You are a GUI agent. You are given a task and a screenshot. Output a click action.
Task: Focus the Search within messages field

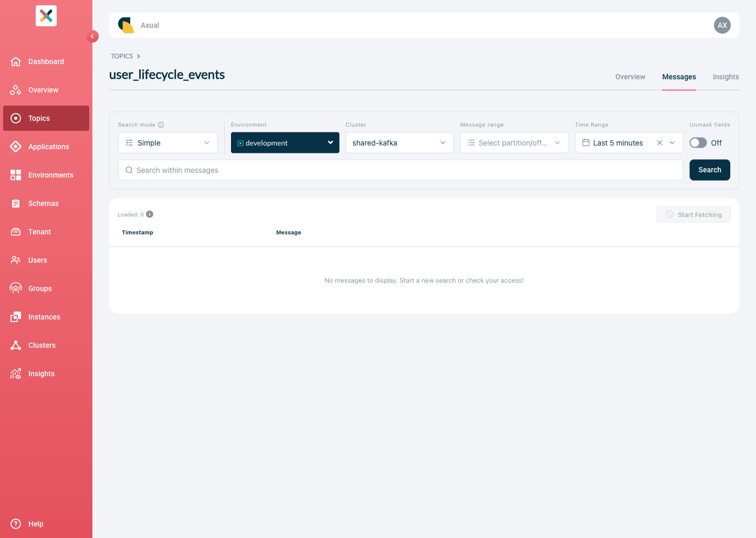401,170
